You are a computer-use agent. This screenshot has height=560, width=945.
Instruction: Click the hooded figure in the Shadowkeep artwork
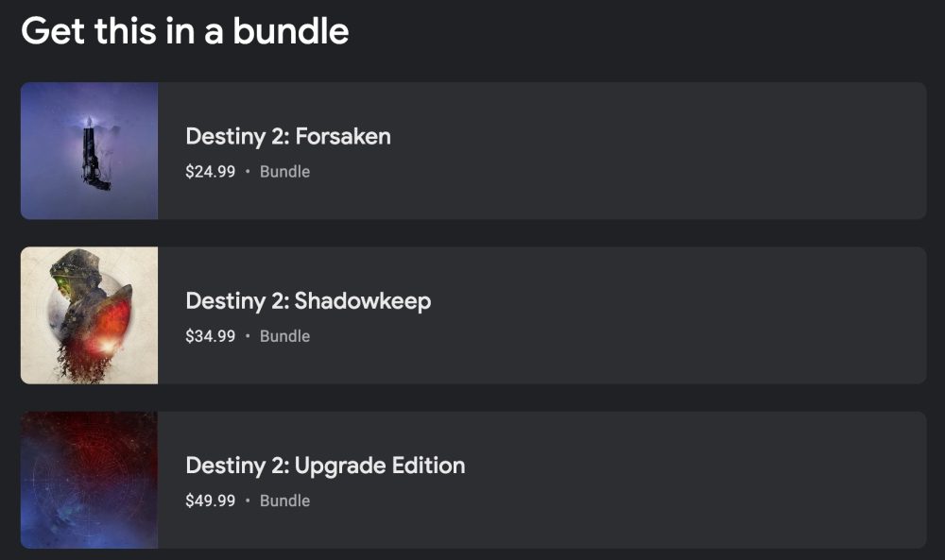76,293
